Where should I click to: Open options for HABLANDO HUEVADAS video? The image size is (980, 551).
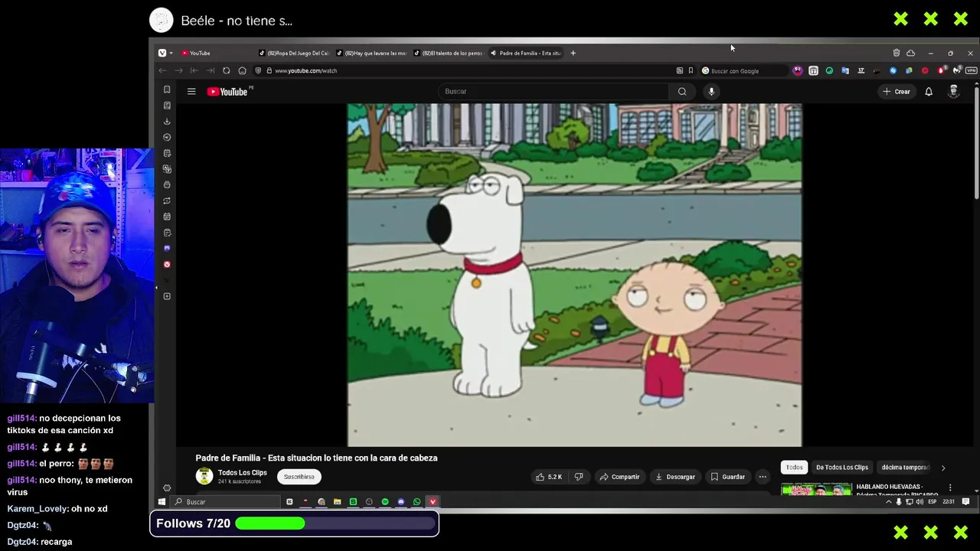coord(950,487)
